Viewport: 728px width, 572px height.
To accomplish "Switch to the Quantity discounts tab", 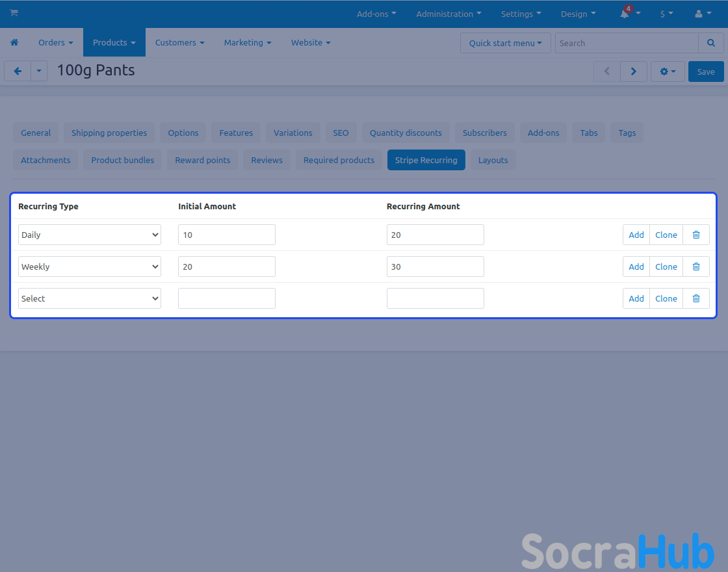I will 406,133.
